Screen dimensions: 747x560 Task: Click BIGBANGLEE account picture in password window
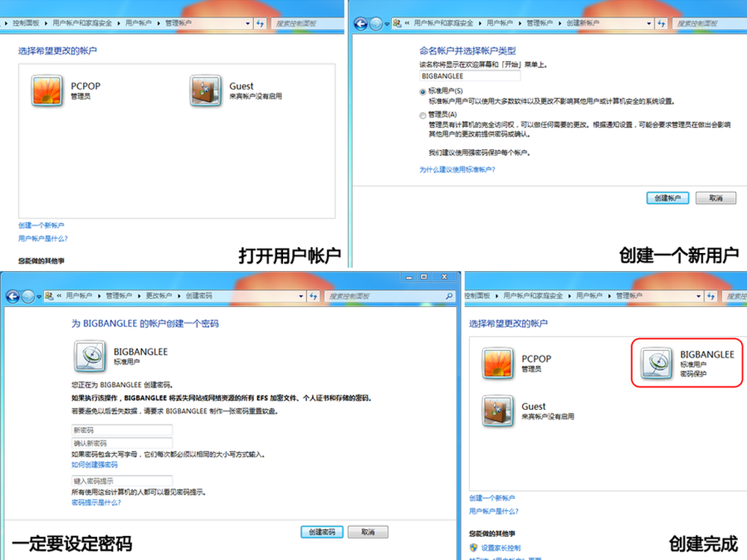pyautogui.click(x=90, y=356)
